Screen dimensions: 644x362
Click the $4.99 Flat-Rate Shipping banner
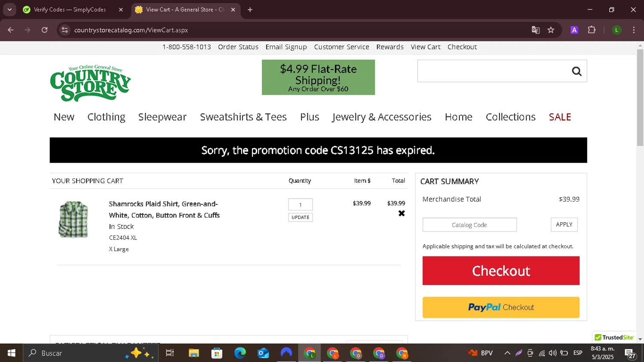[318, 77]
